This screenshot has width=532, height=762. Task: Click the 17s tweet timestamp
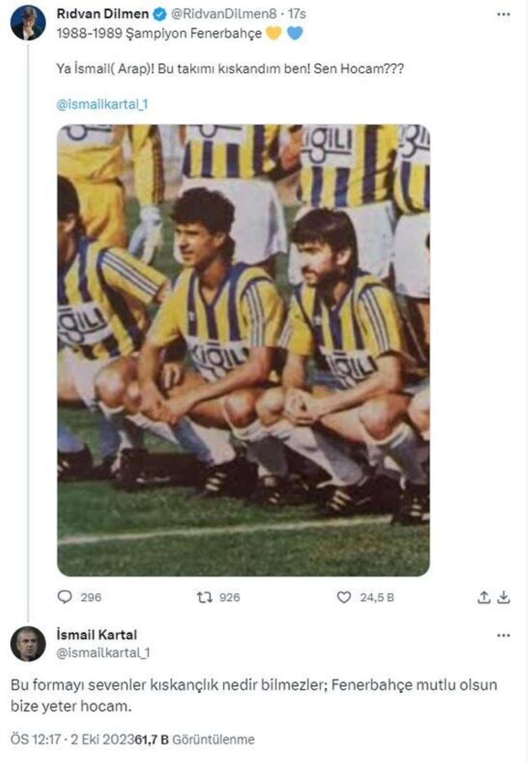pyautogui.click(x=297, y=14)
